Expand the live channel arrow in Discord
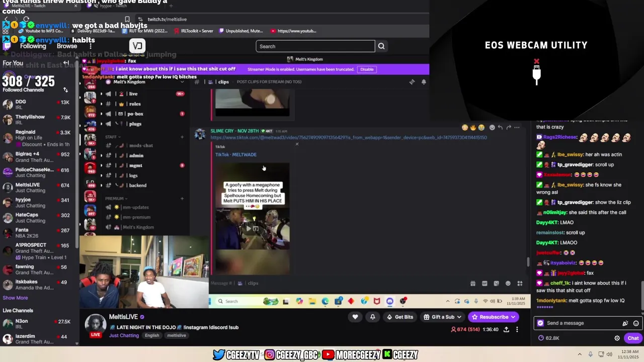Screen dimensions: 644x362 click(102, 94)
